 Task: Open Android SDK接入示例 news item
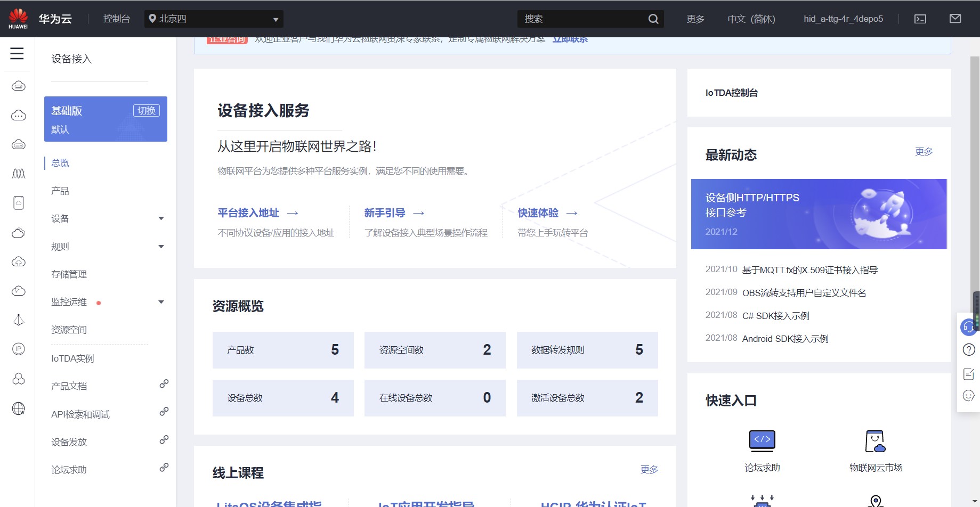point(785,339)
